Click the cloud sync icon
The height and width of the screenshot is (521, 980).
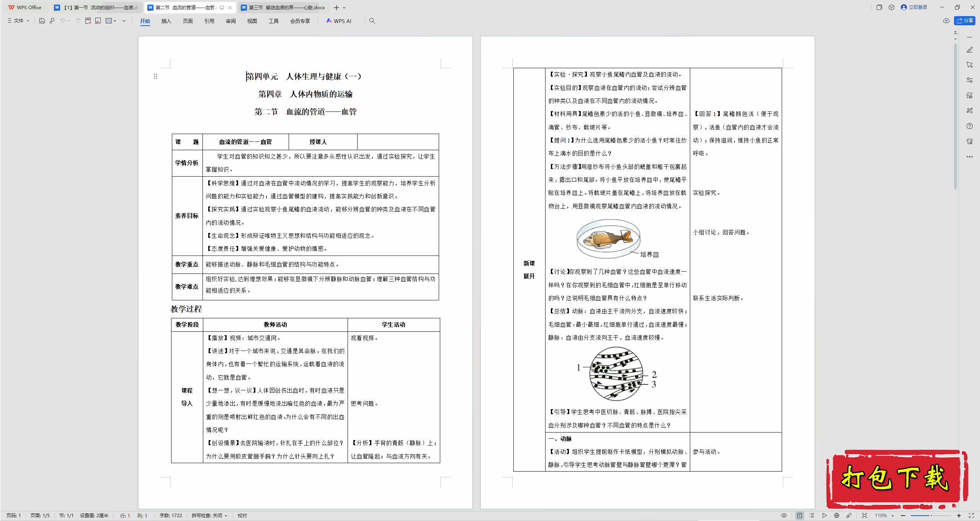(946, 21)
